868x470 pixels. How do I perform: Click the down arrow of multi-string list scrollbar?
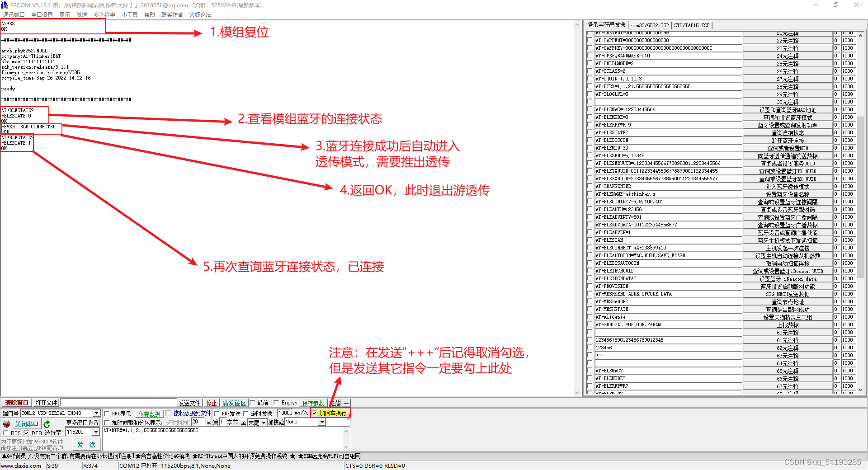click(860, 390)
